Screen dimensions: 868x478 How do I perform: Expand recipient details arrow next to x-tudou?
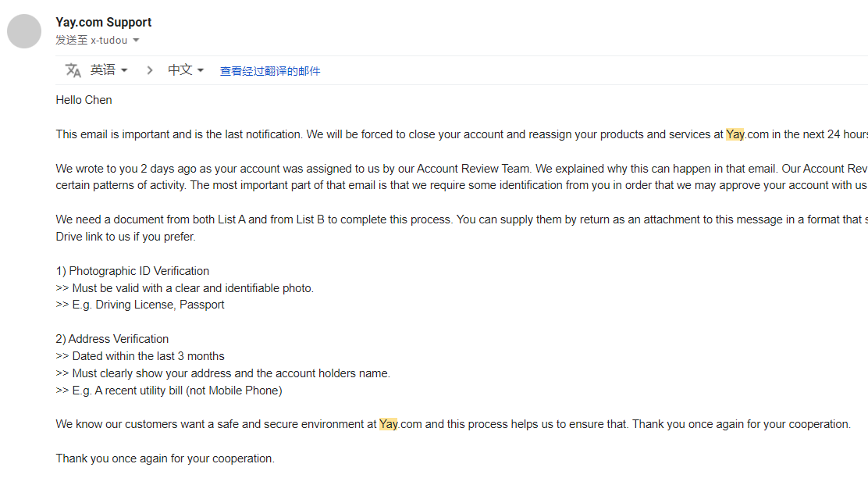(x=136, y=41)
